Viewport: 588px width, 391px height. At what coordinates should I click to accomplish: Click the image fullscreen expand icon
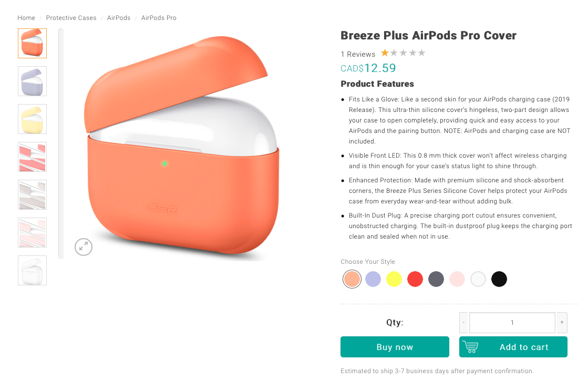pyautogui.click(x=83, y=246)
